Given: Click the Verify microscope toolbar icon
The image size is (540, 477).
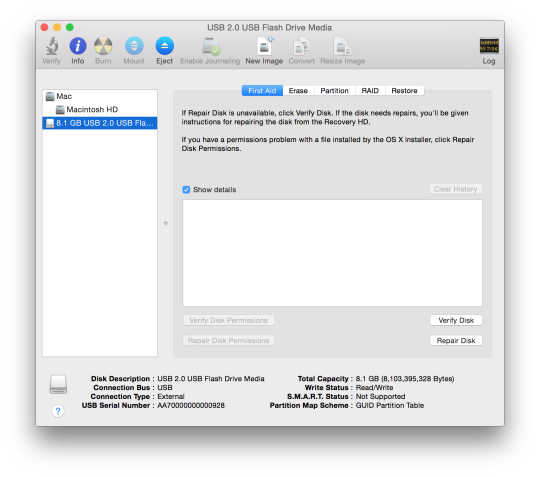Looking at the screenshot, I should [52, 46].
